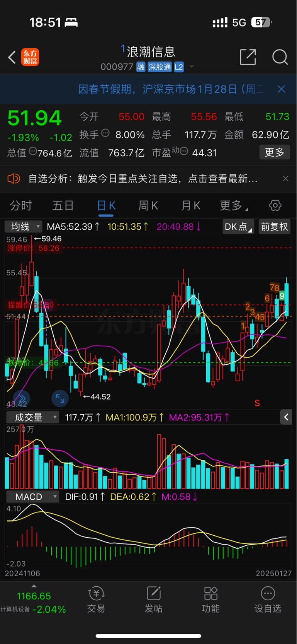Switch to 五日 tab
This screenshot has width=297, height=644.
[63, 205]
